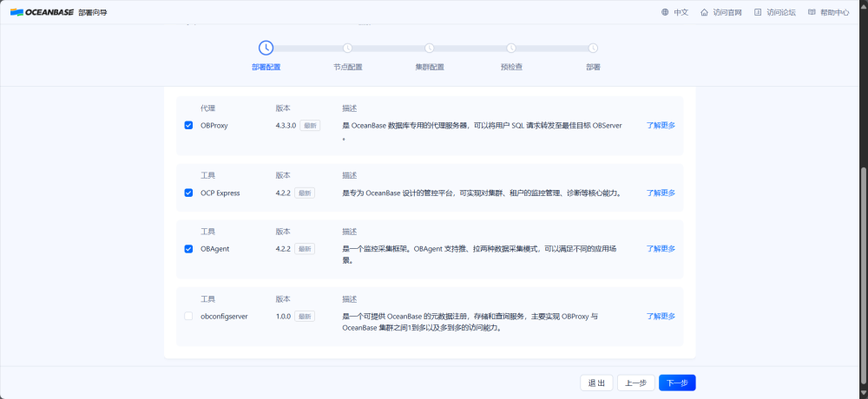Select the 预检查 step label
The width and height of the screenshot is (868, 399).
coord(511,68)
